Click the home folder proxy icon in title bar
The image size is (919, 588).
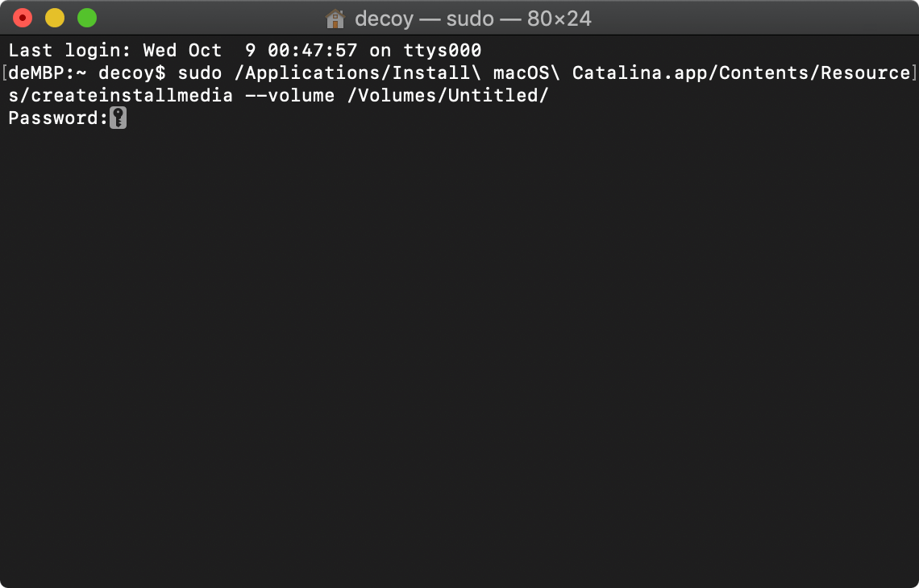(335, 19)
